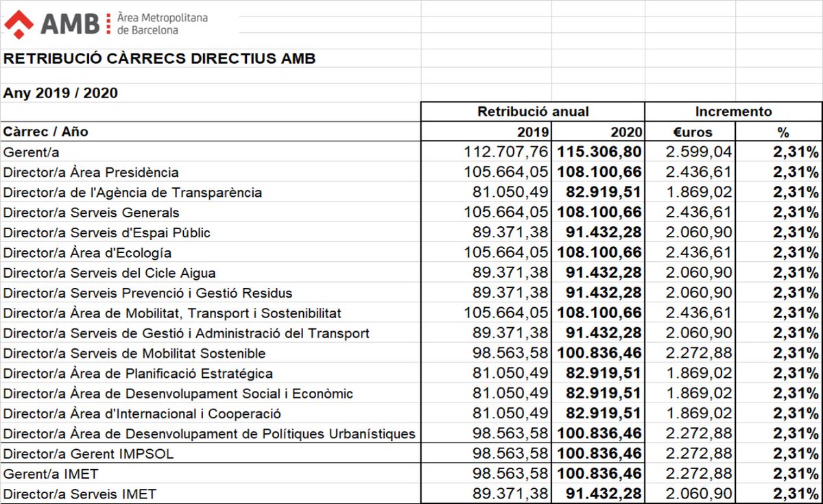
Task: Select 'Director/a Serveis Generals' cell
Action: pyautogui.click(x=211, y=212)
